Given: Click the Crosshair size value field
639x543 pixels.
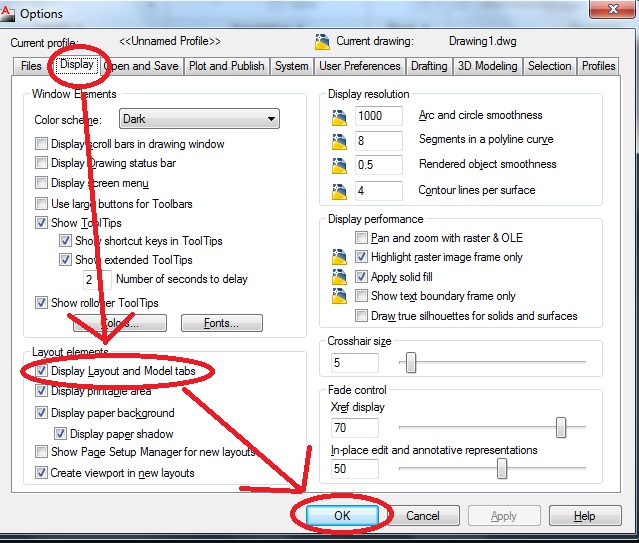Looking at the screenshot, I should pos(355,362).
